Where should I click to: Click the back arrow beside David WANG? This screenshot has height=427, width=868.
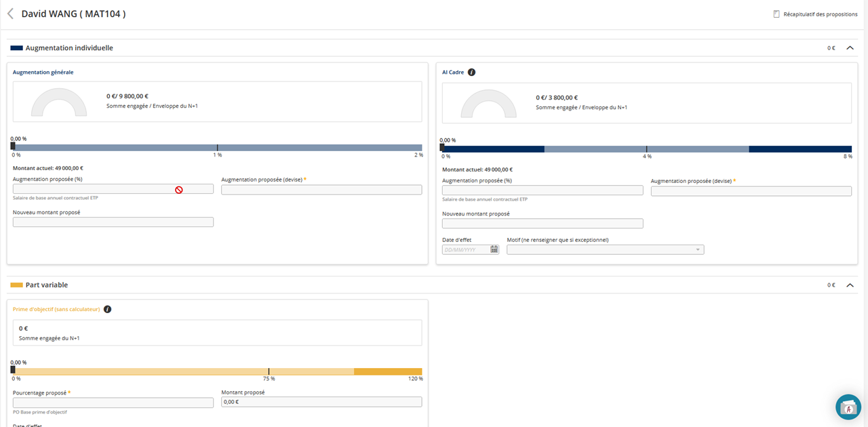[10, 14]
